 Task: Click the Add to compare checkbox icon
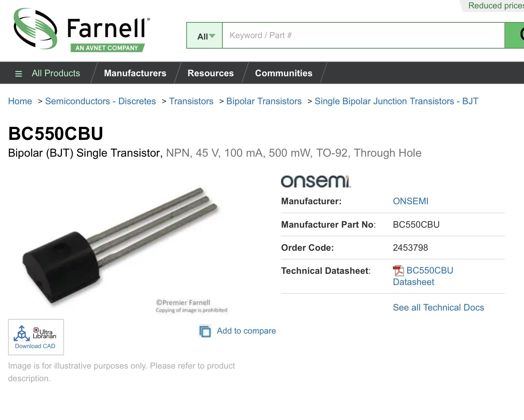tap(205, 331)
